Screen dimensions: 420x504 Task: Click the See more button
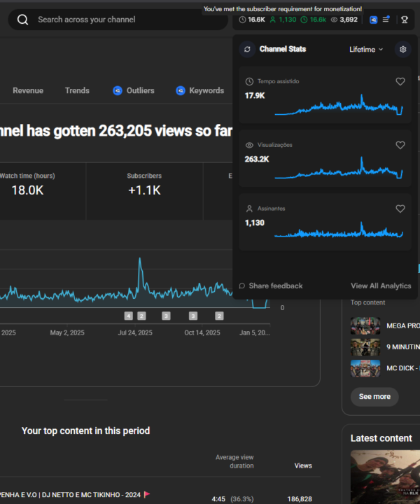pyautogui.click(x=374, y=397)
